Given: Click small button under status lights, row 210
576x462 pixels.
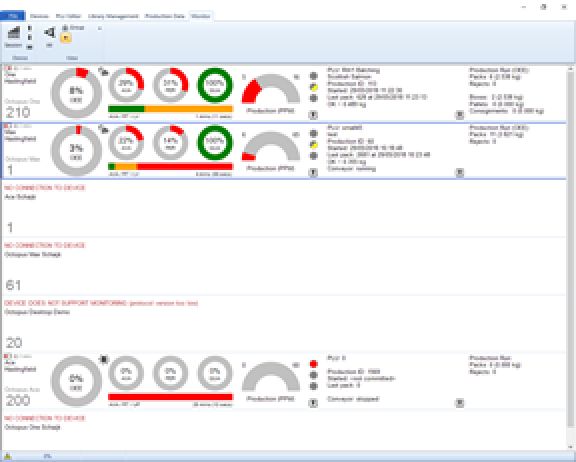Looking at the screenshot, I should pos(313,115).
